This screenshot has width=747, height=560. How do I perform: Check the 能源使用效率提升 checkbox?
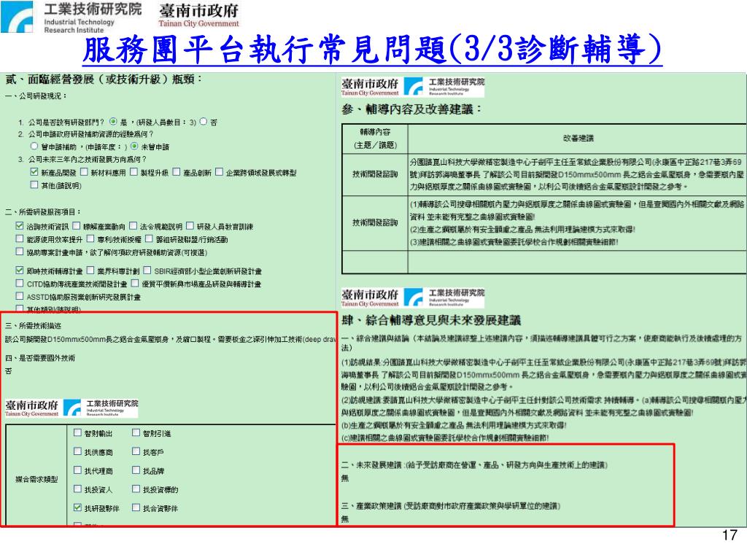[20, 238]
